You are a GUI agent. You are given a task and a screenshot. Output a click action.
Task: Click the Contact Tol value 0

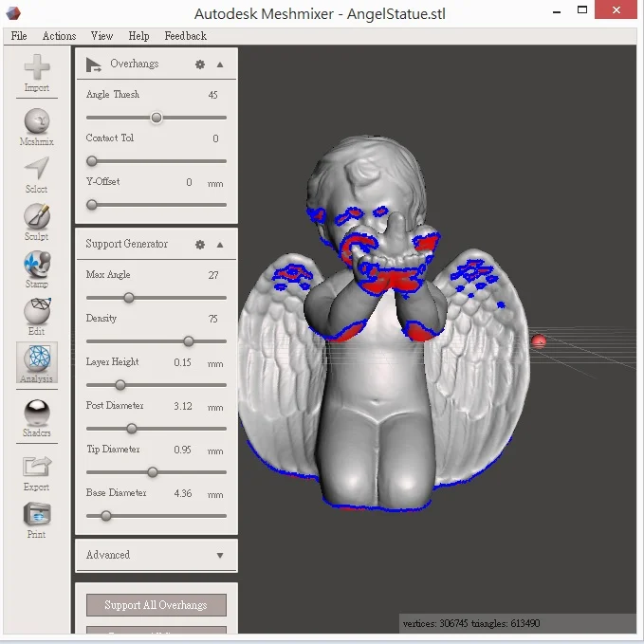click(215, 138)
